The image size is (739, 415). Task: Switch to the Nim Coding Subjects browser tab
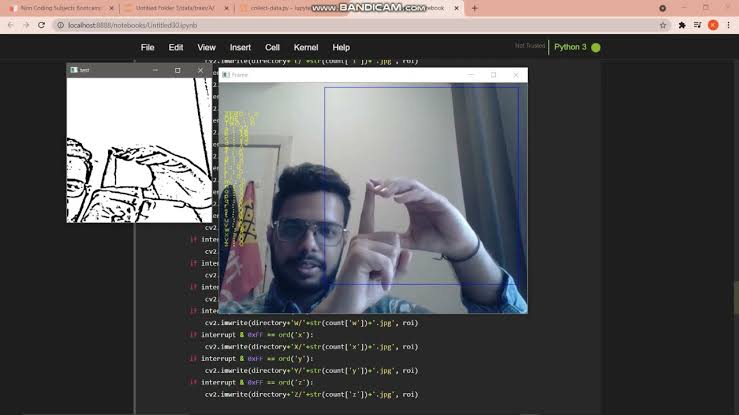click(60, 8)
